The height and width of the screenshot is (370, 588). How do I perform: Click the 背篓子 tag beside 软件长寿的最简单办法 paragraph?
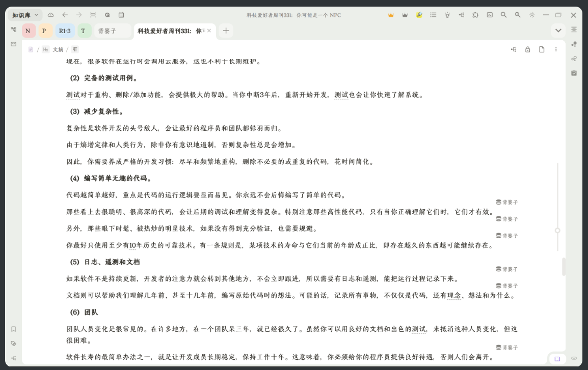click(506, 348)
